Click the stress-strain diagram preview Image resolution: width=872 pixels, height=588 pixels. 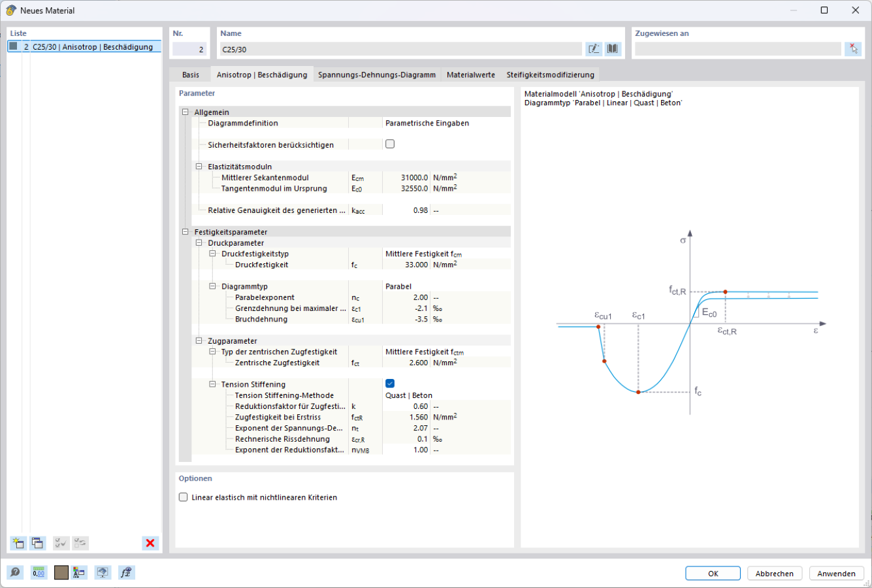(x=690, y=323)
